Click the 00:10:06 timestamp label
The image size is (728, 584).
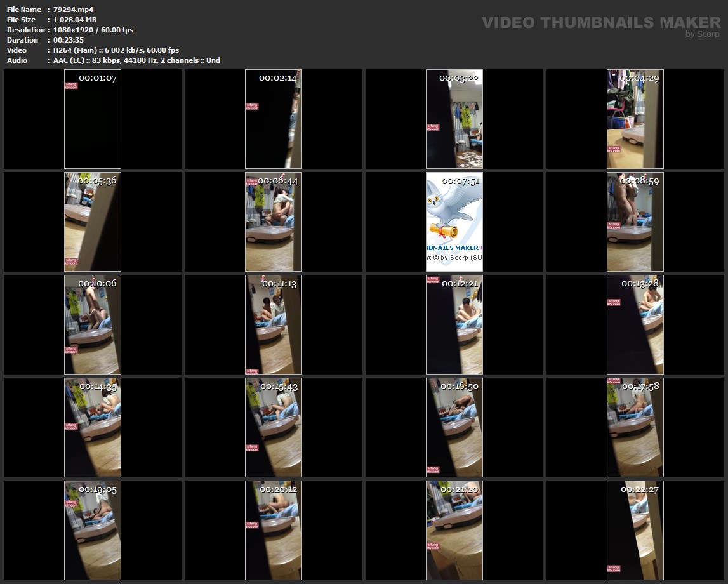pos(97,283)
